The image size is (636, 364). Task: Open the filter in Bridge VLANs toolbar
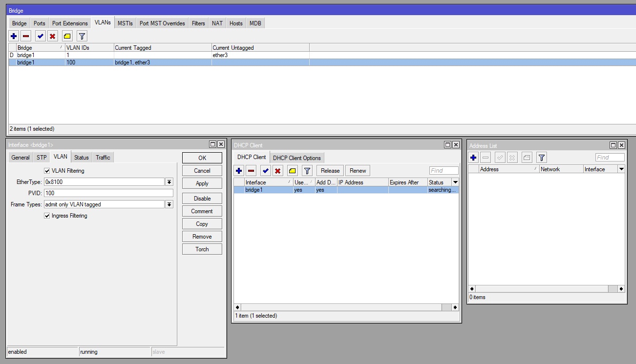82,36
